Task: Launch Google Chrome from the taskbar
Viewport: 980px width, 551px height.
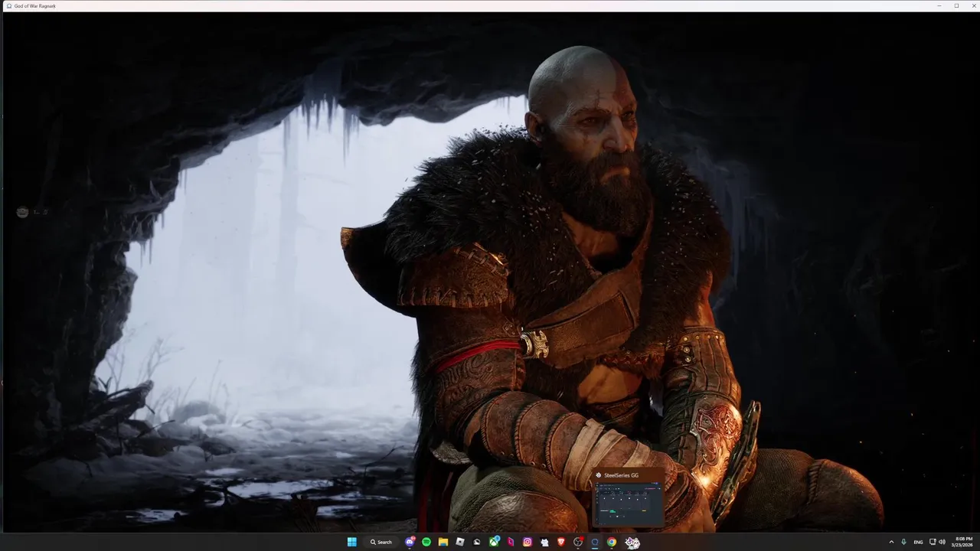Action: [x=612, y=542]
